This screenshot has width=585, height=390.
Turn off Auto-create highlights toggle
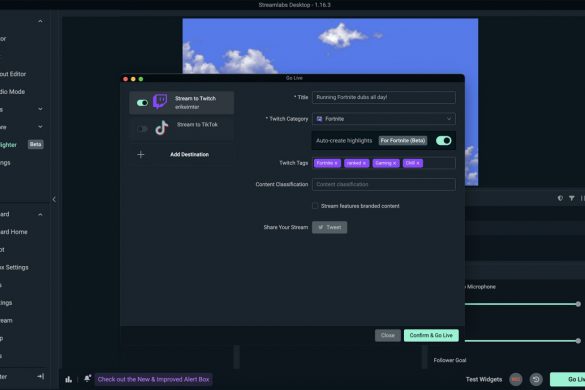(444, 140)
